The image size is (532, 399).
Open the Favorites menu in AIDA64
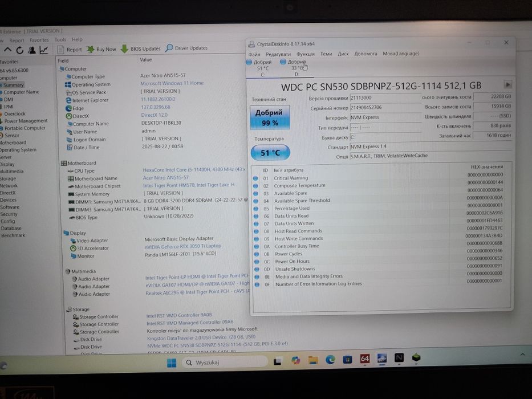click(x=39, y=40)
